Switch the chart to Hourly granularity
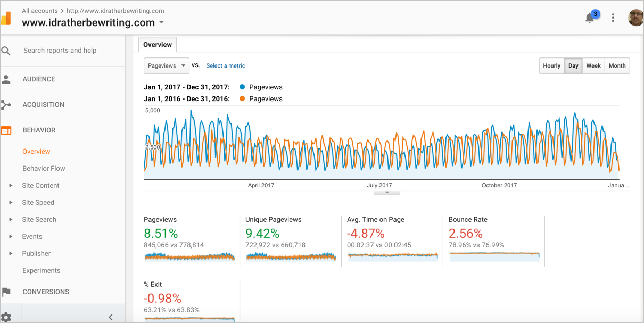The height and width of the screenshot is (323, 644). point(551,66)
